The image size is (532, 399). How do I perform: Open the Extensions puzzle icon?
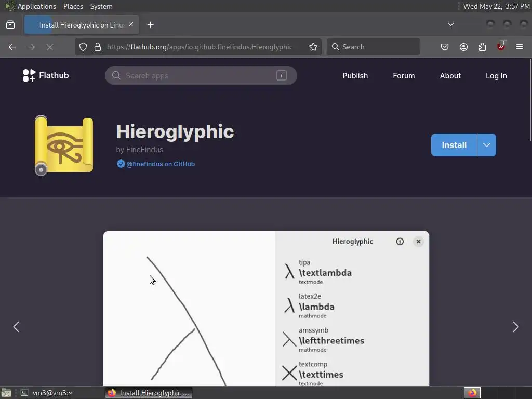[x=482, y=47]
